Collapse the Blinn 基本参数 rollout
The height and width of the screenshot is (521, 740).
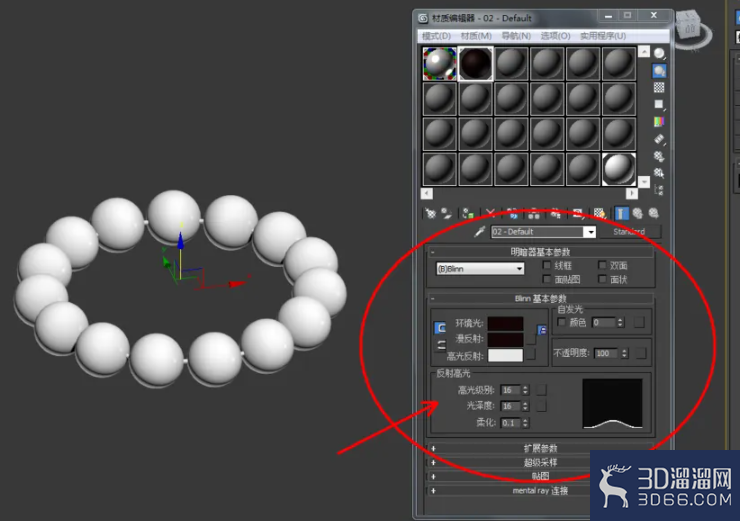pyautogui.click(x=540, y=298)
